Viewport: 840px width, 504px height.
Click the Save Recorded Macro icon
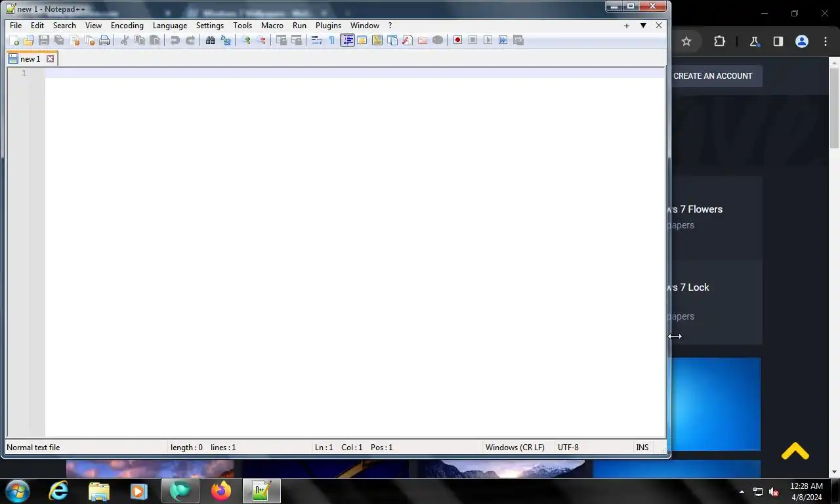[x=518, y=40]
